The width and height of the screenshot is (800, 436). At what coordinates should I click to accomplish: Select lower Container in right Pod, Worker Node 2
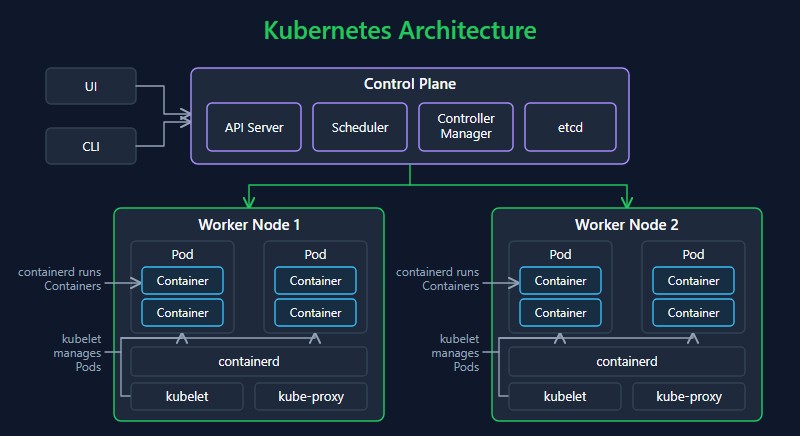(693, 313)
